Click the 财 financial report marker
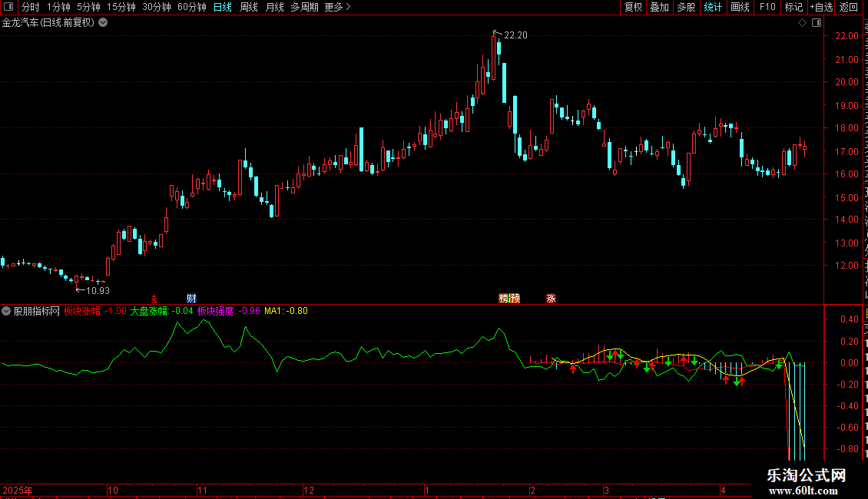868x499 pixels. click(191, 298)
